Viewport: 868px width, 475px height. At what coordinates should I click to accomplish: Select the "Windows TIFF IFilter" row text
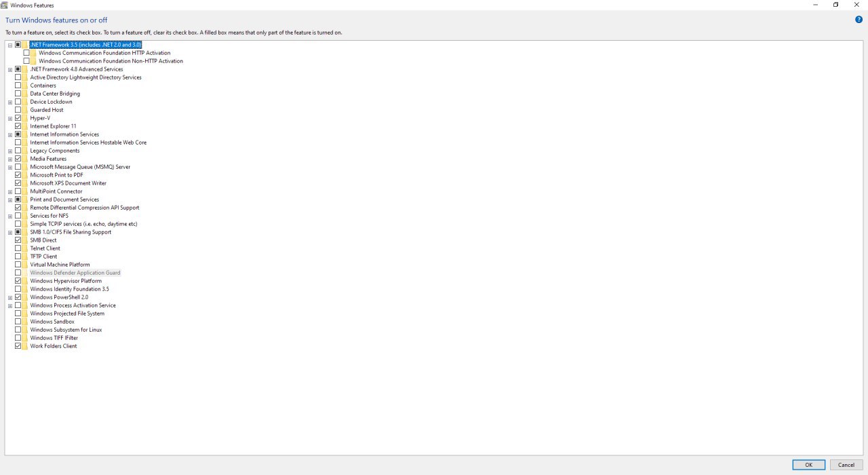tap(54, 338)
